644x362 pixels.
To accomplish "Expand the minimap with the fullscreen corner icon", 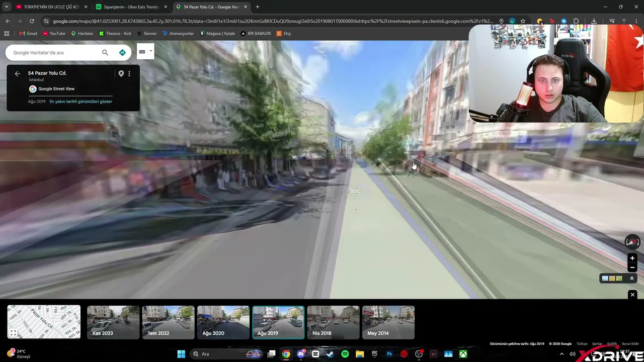I will pos(14,333).
